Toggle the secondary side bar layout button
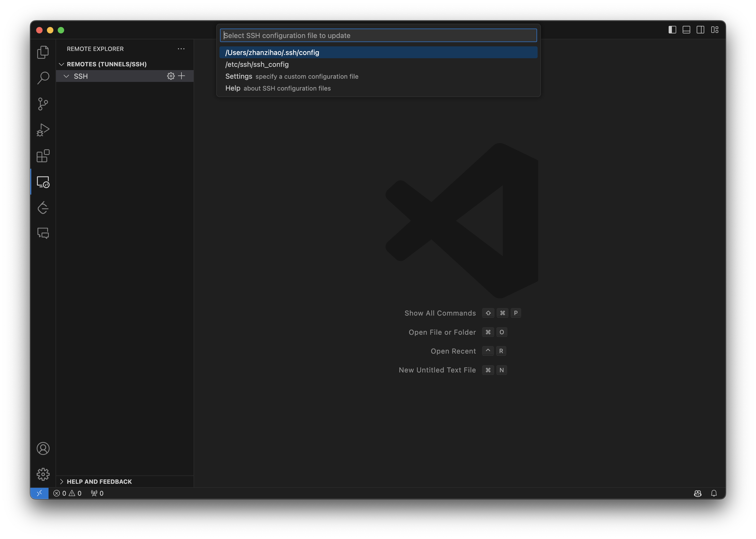756x539 pixels. tap(700, 30)
